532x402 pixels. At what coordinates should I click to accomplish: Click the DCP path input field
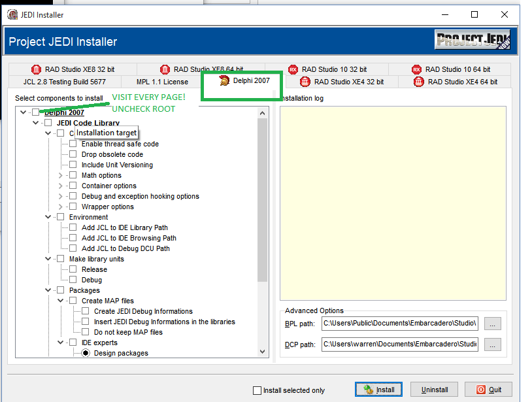[x=400, y=344]
